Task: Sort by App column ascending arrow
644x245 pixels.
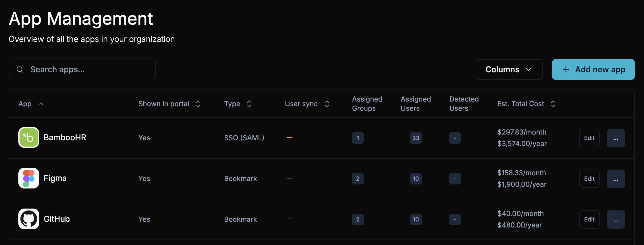Action: (x=41, y=104)
